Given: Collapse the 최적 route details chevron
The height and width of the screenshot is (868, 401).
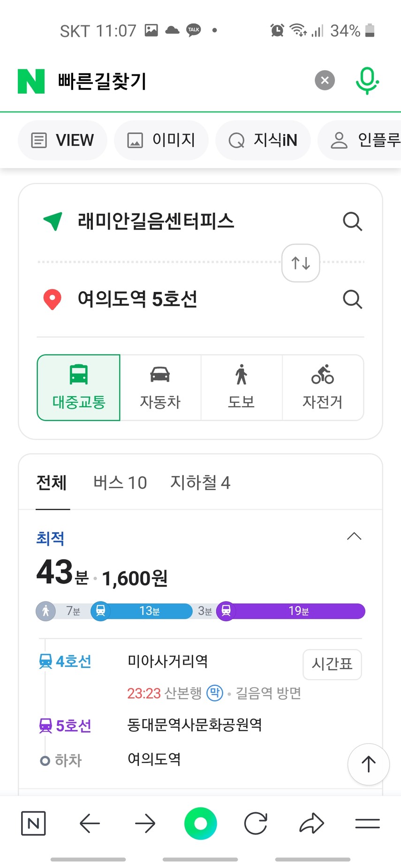Looking at the screenshot, I should pyautogui.click(x=354, y=536).
